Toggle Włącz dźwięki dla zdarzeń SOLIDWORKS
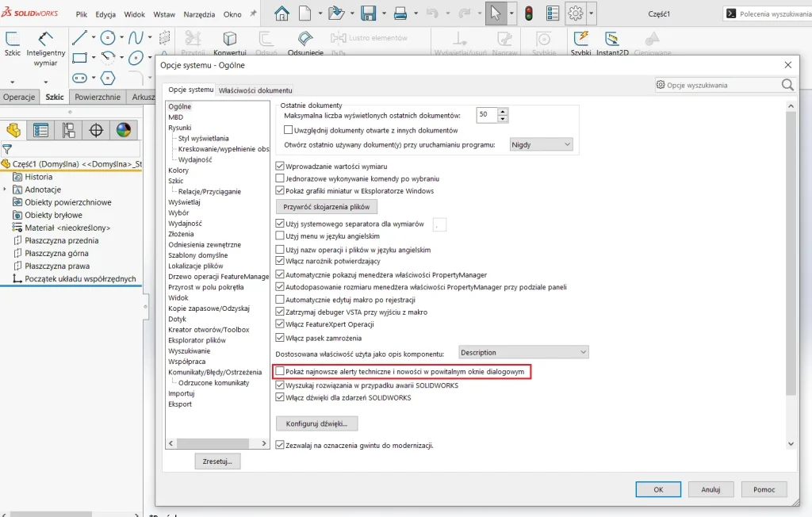812x517 pixels. (x=280, y=398)
